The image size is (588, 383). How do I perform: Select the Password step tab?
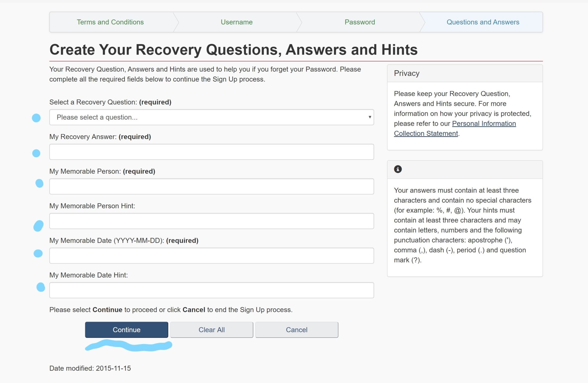pos(360,22)
